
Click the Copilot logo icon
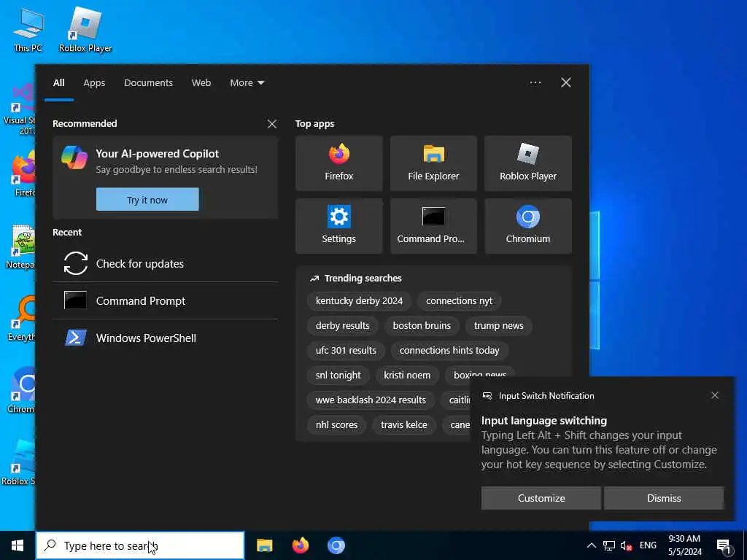[x=74, y=157]
